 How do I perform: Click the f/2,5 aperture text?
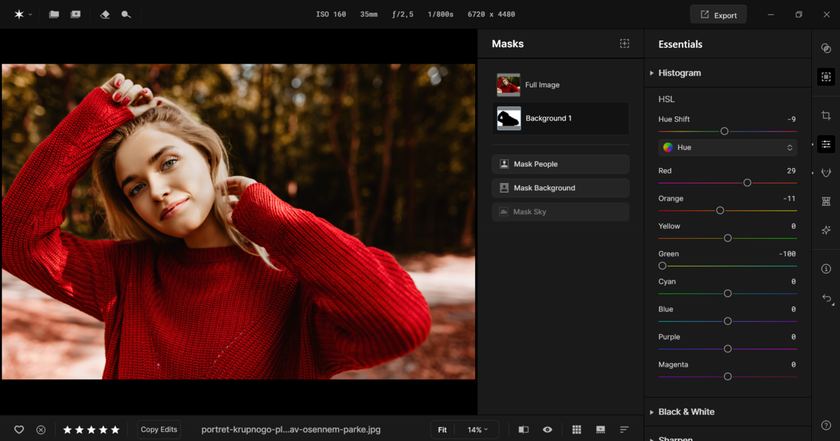click(402, 14)
